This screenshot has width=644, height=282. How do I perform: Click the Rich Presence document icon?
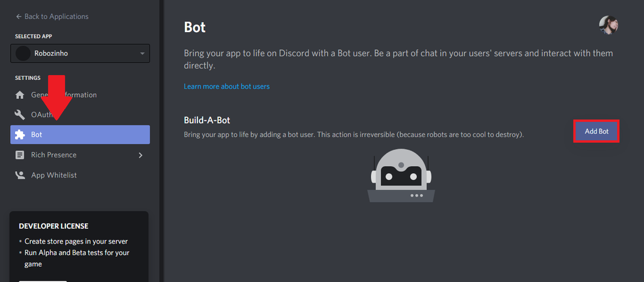coord(19,155)
